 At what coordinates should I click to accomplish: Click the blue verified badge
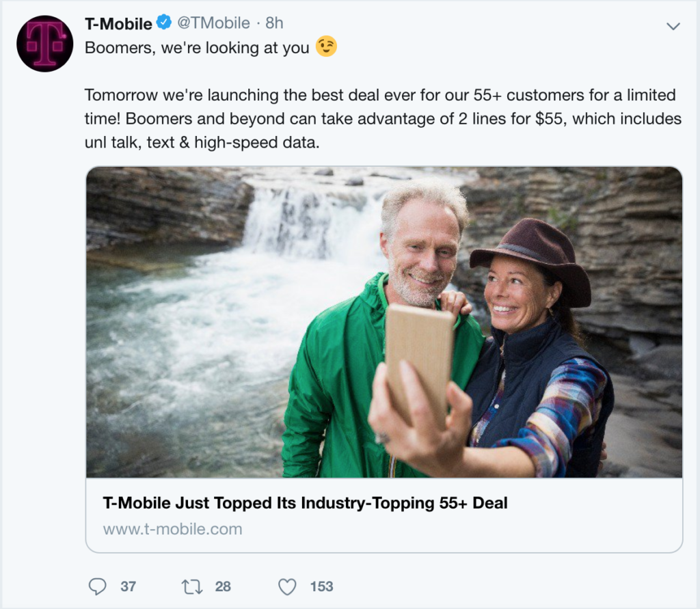tap(164, 23)
